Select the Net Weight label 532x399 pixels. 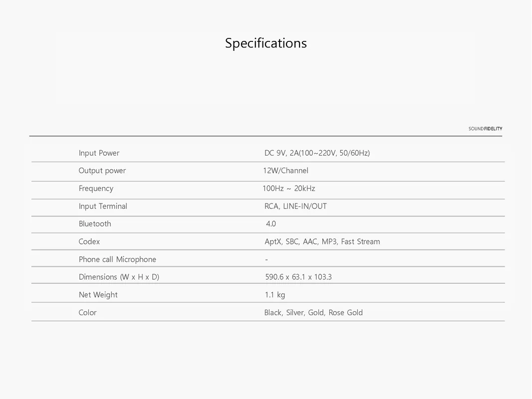(x=98, y=295)
